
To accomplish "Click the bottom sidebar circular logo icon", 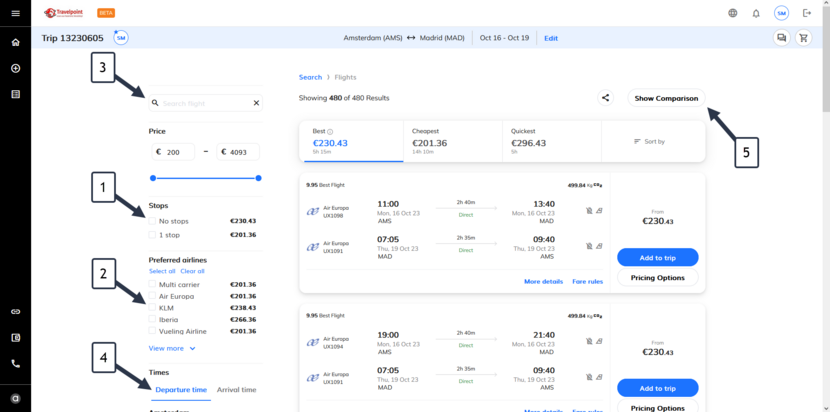I will (15, 399).
